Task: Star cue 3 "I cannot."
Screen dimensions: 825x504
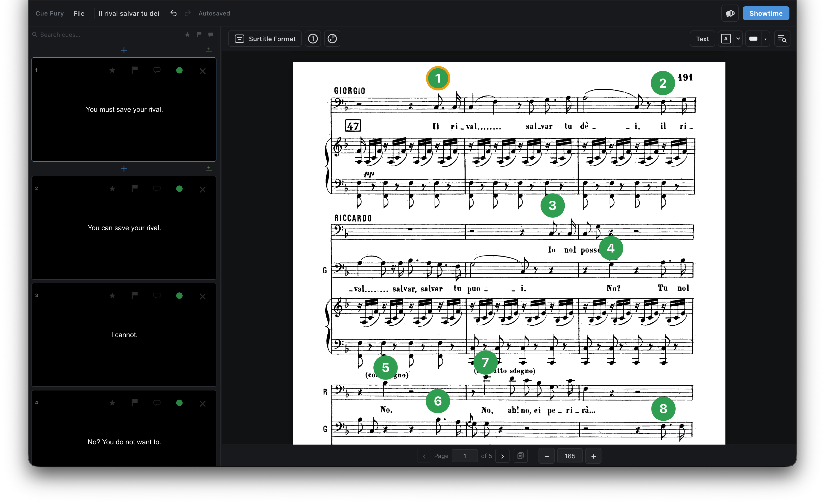Action: (112, 296)
